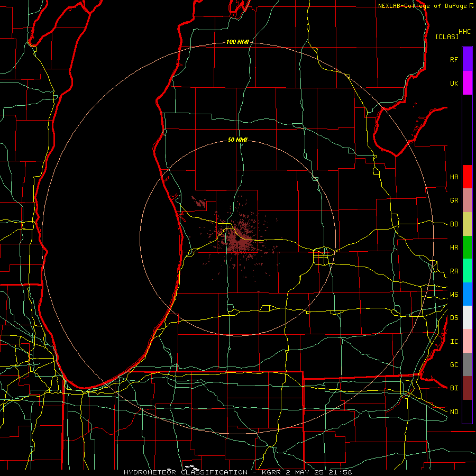Click the red HA legend swatch
Viewport: 476px width, 476px height.
[467, 177]
